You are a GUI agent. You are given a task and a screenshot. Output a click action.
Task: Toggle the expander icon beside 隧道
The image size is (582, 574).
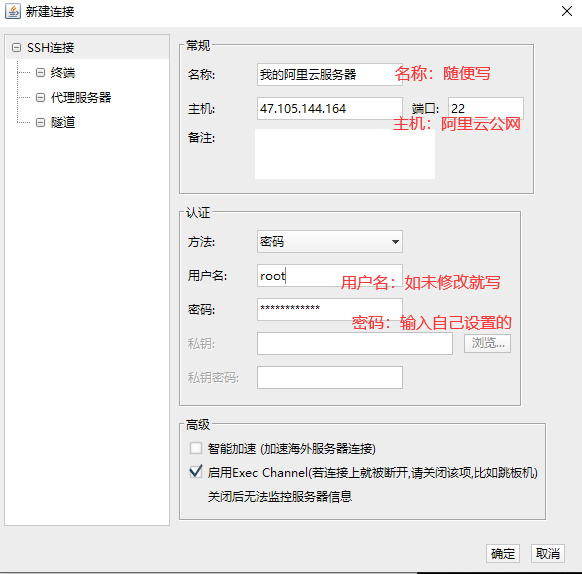click(x=40, y=122)
